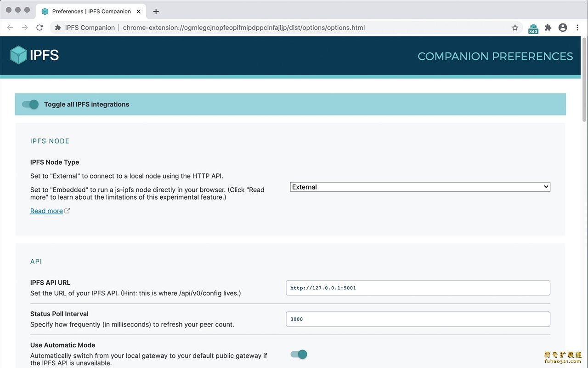
Task: Click the IPFS NODE section heading
Action: click(50, 141)
